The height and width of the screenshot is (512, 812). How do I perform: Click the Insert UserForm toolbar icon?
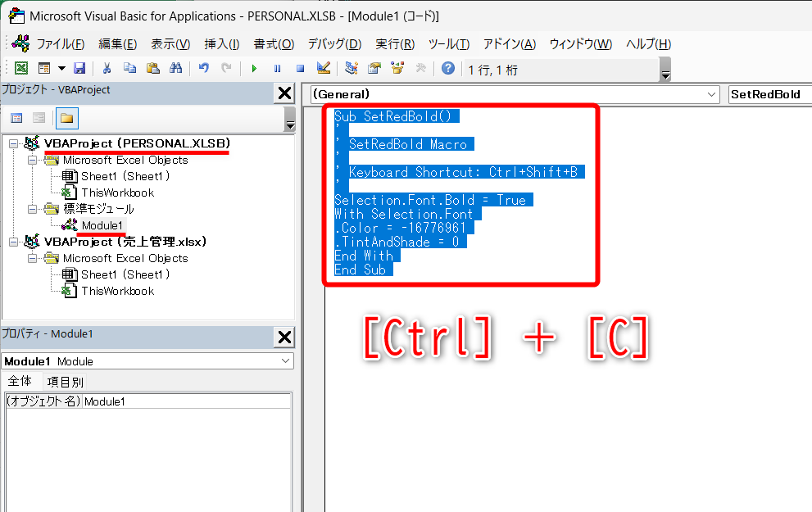click(44, 68)
